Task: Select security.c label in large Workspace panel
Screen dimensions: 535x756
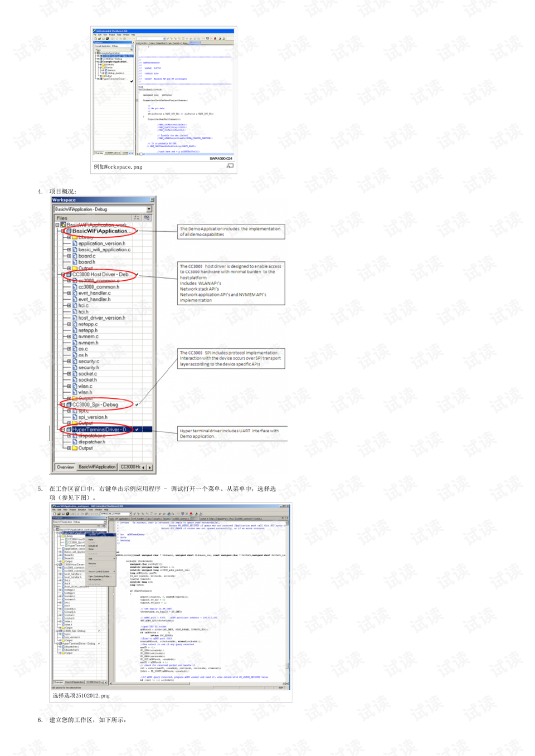Action: (89, 361)
